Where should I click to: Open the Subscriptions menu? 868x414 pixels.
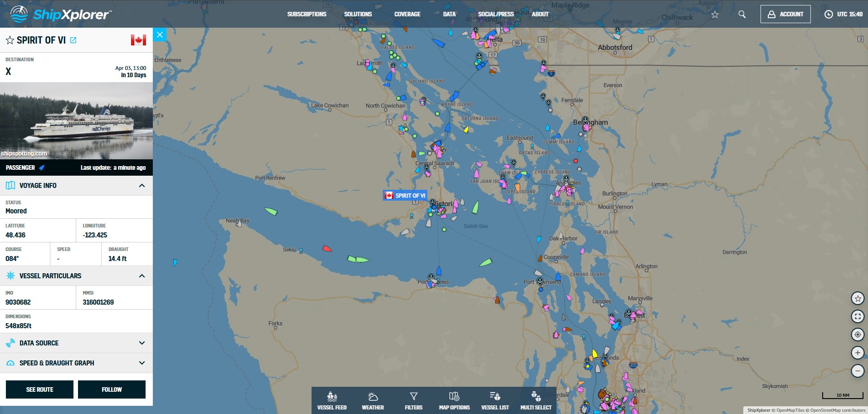coord(307,14)
